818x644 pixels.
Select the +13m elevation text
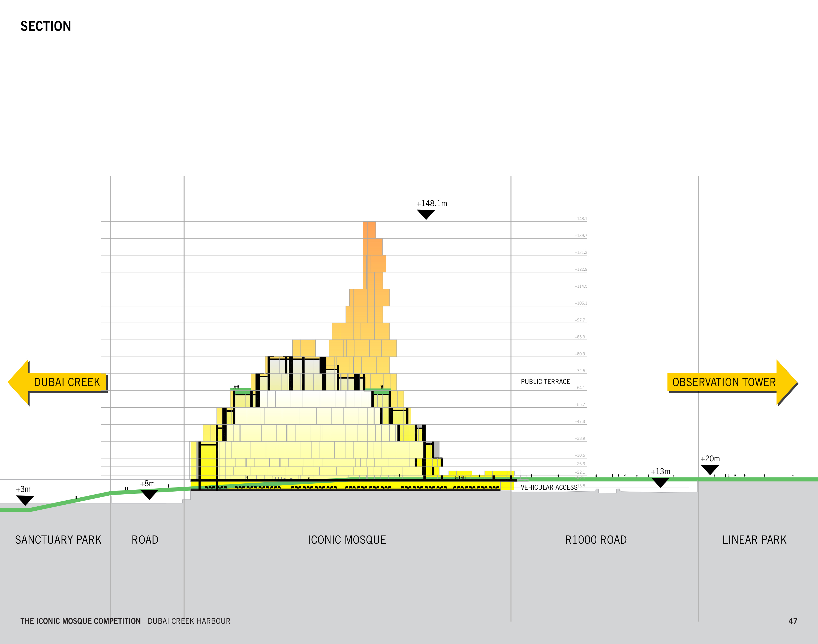click(x=660, y=471)
